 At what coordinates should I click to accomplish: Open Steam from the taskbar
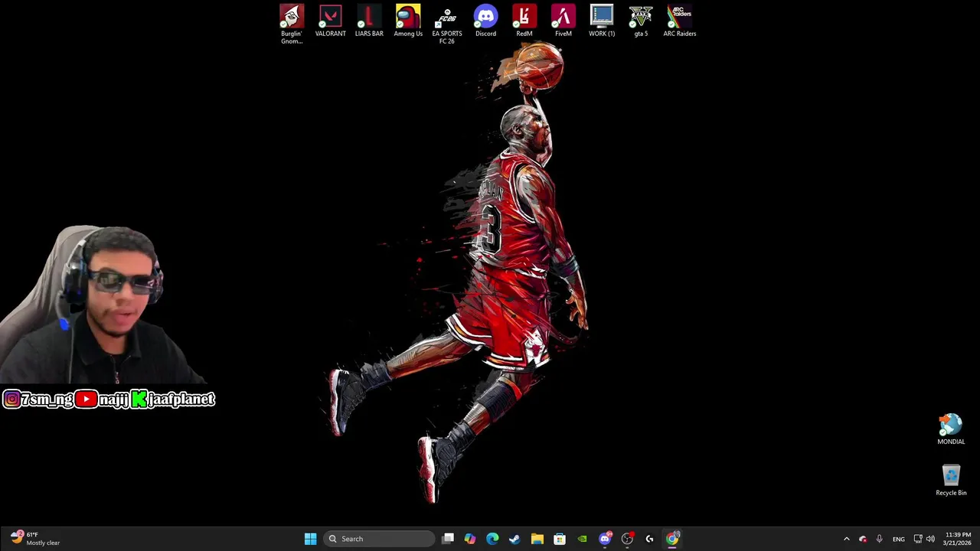click(x=514, y=539)
